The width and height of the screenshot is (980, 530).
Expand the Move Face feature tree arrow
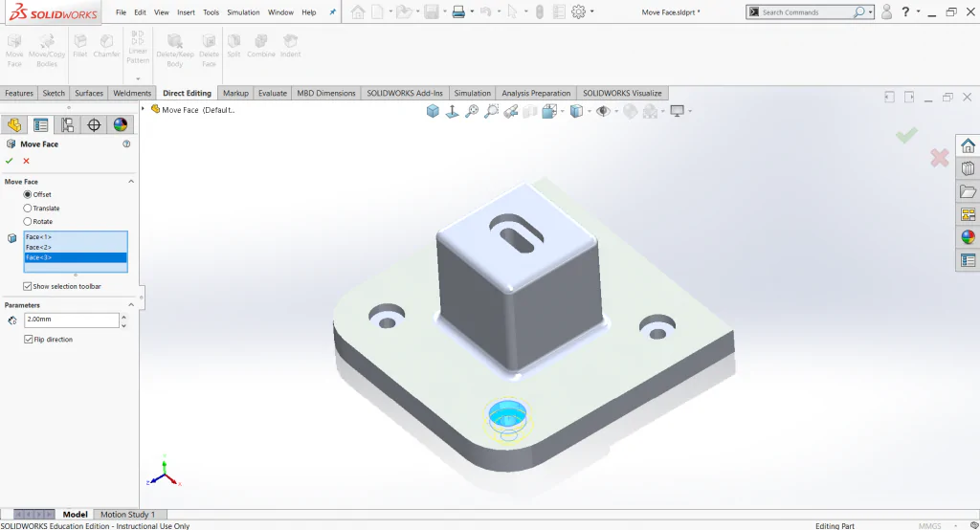pyautogui.click(x=144, y=109)
